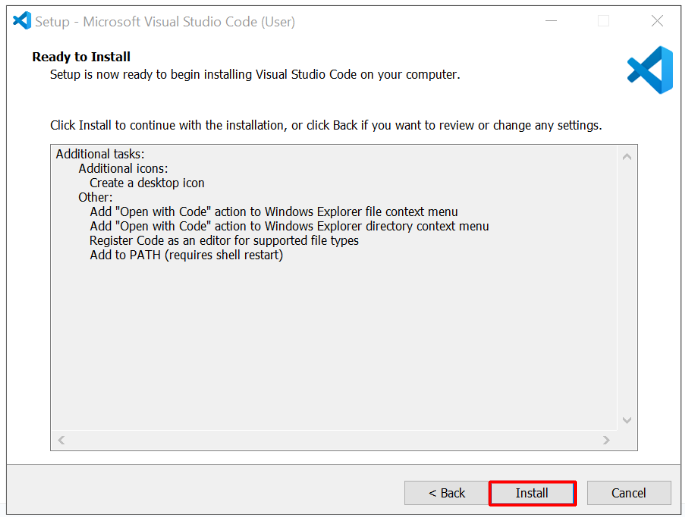The width and height of the screenshot is (685, 517).
Task: Click the scroll down arrow in summary box
Action: point(627,421)
